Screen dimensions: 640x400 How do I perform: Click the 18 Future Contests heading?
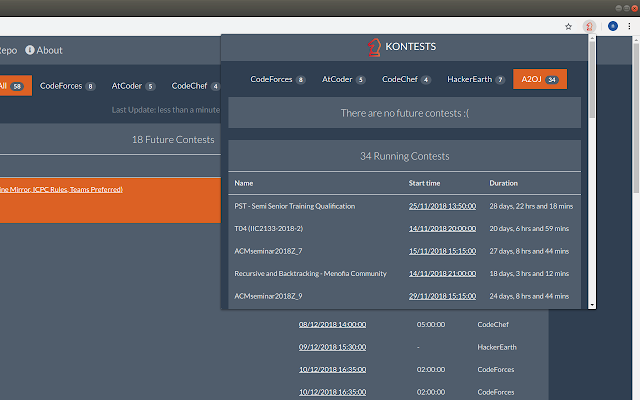coord(173,140)
